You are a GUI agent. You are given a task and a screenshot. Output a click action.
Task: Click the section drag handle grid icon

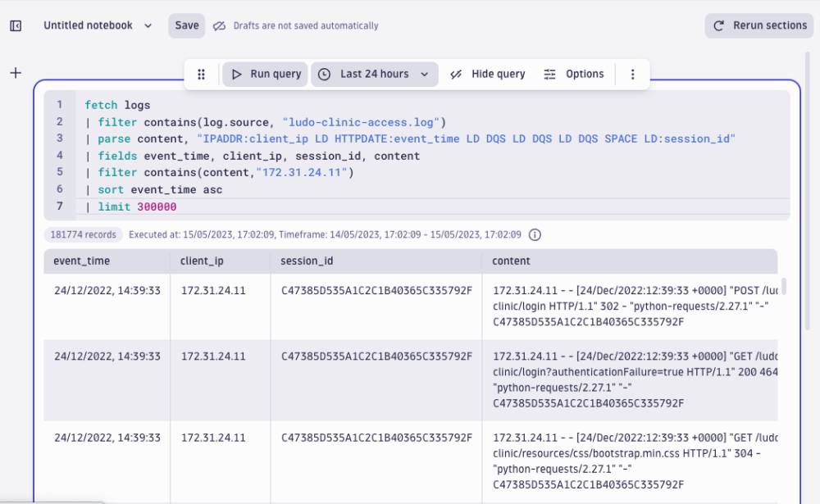click(x=201, y=74)
